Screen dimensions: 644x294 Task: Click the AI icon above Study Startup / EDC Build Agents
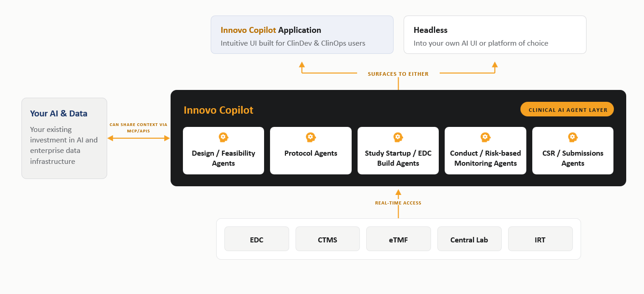click(x=398, y=137)
